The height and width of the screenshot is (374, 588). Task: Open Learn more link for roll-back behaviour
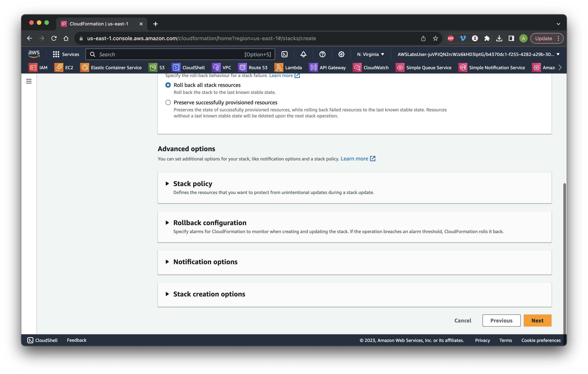click(284, 75)
